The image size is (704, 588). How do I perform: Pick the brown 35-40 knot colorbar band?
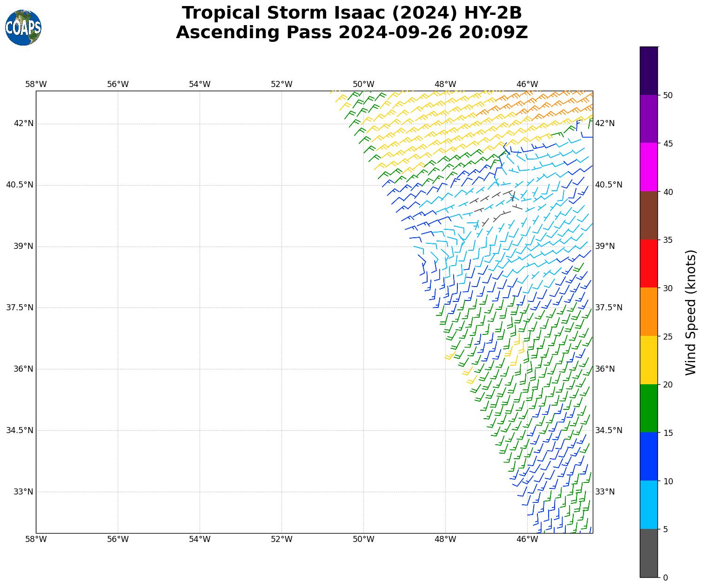(649, 215)
